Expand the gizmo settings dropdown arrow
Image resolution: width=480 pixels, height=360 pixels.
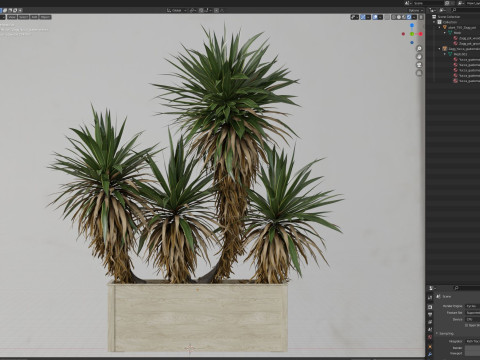(x=368, y=17)
